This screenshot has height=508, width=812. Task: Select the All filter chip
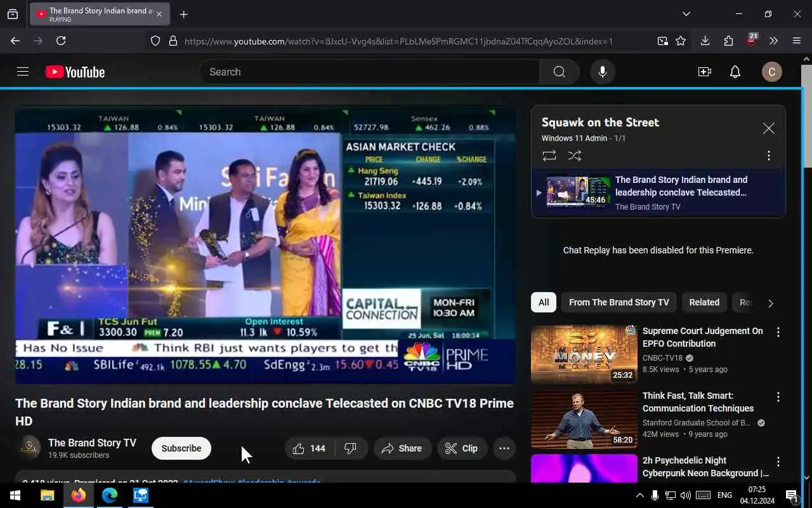(x=544, y=302)
